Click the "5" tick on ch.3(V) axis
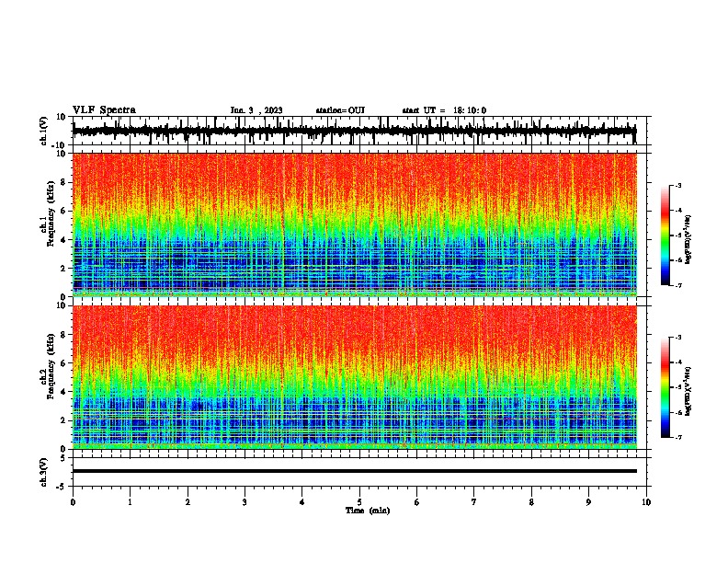The image size is (728, 563). point(63,458)
